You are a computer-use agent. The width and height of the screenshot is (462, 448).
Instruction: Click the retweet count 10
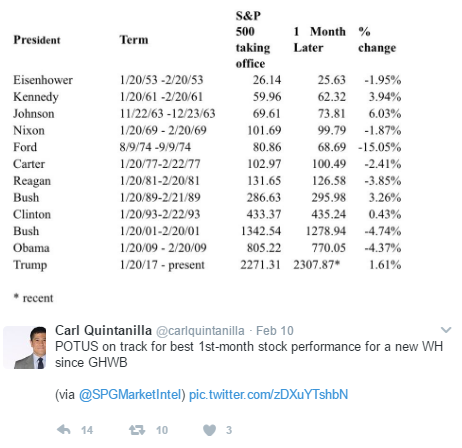coord(162,430)
